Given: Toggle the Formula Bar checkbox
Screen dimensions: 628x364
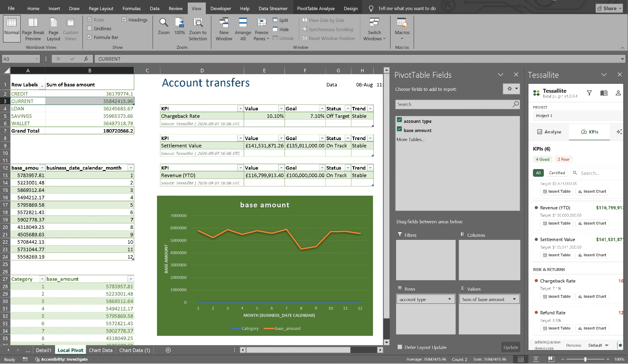Looking at the screenshot, I should coord(90,37).
